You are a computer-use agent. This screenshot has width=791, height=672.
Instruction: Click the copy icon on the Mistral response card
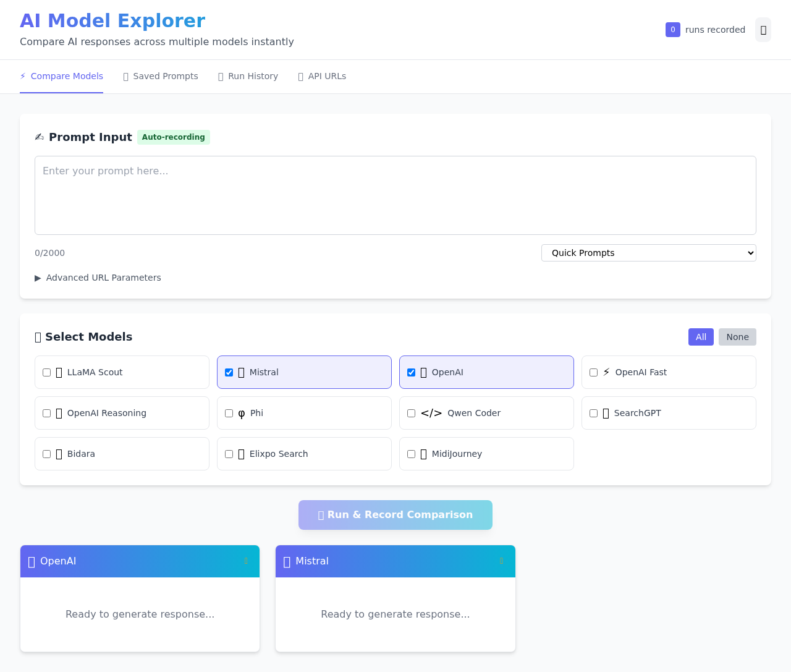(501, 561)
